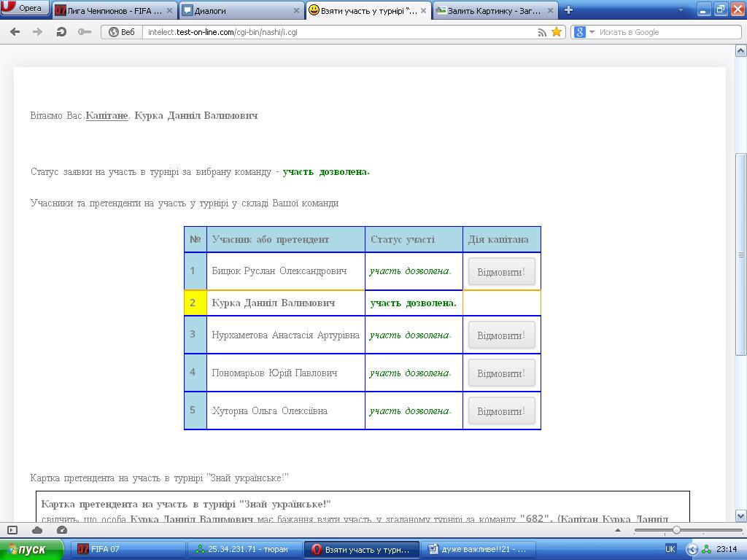This screenshot has width=747, height=560.
Task: Open the 25.34.231.71 - тюрам taskbar window
Action: (244, 549)
